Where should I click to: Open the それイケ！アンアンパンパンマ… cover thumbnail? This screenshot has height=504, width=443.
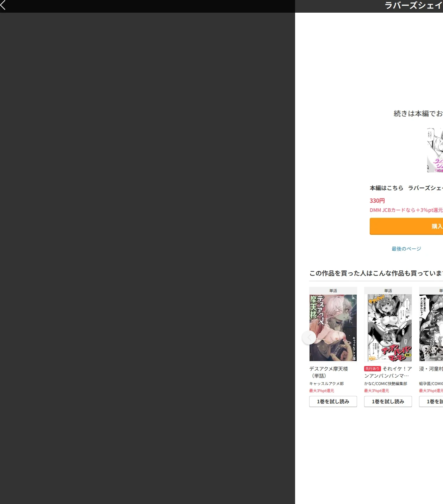pyautogui.click(x=388, y=328)
